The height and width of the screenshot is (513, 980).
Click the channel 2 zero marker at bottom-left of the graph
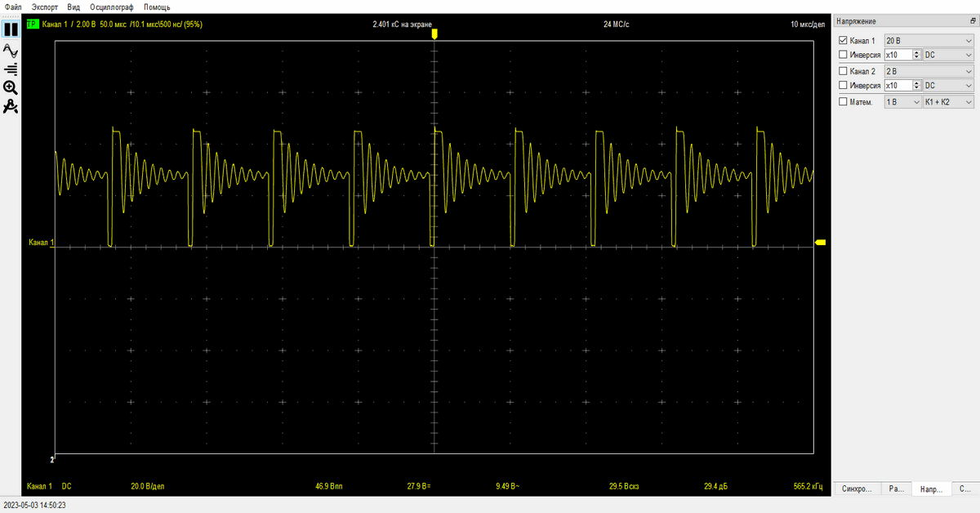[52, 458]
